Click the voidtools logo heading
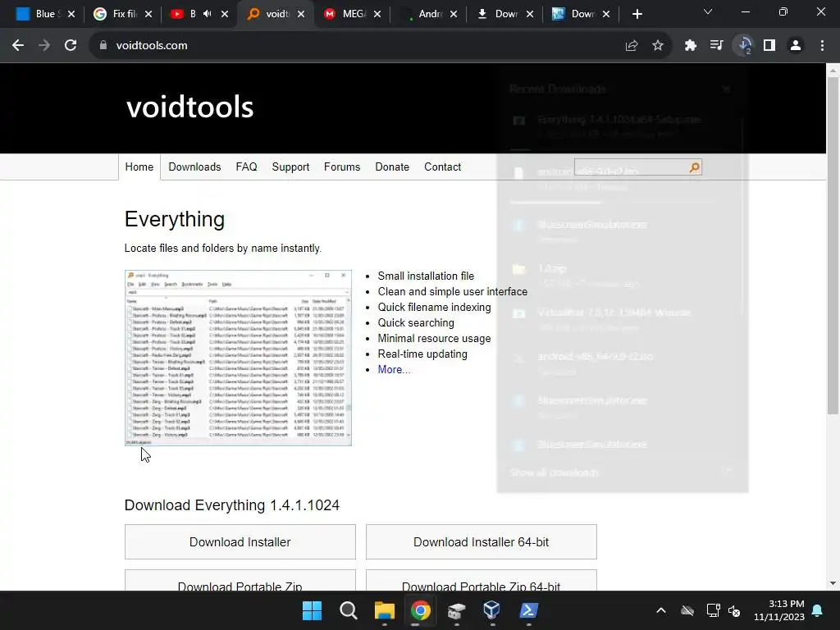Image resolution: width=840 pixels, height=630 pixels. (x=189, y=107)
